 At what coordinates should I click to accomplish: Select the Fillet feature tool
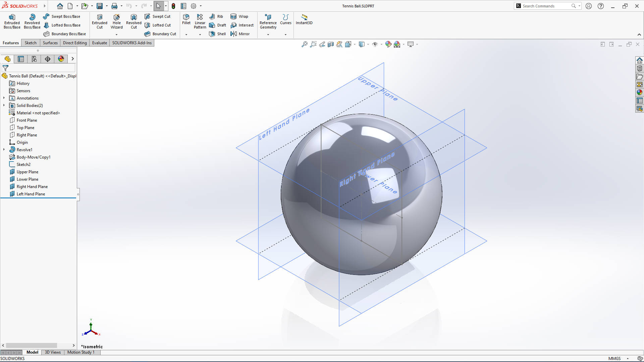186,20
